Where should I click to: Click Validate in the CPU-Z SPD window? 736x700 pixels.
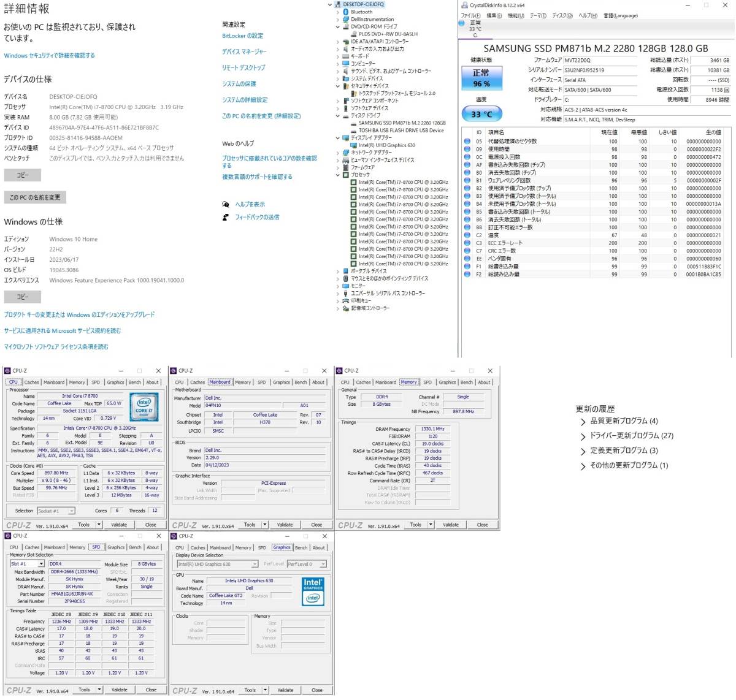click(119, 690)
